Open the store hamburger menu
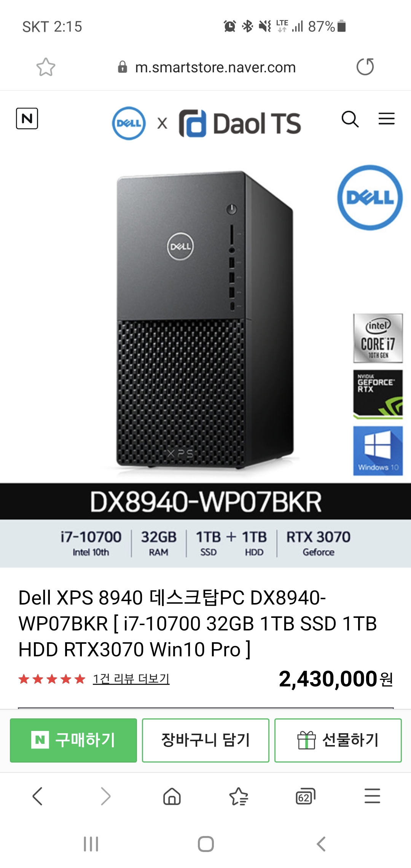 [386, 119]
